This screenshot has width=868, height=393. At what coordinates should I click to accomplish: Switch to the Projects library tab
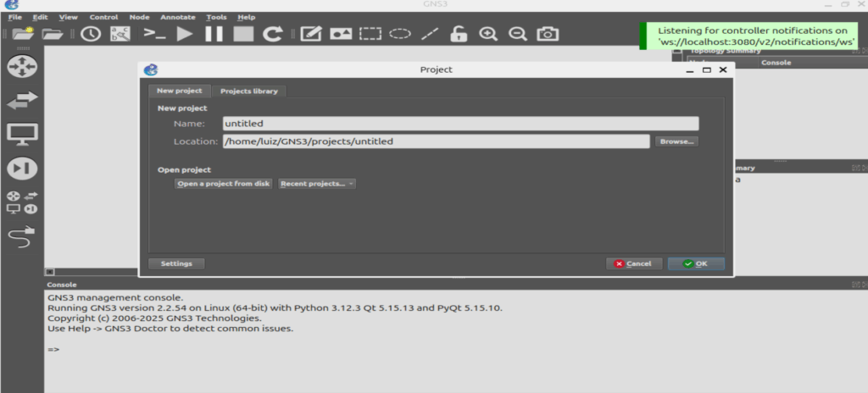pyautogui.click(x=249, y=91)
